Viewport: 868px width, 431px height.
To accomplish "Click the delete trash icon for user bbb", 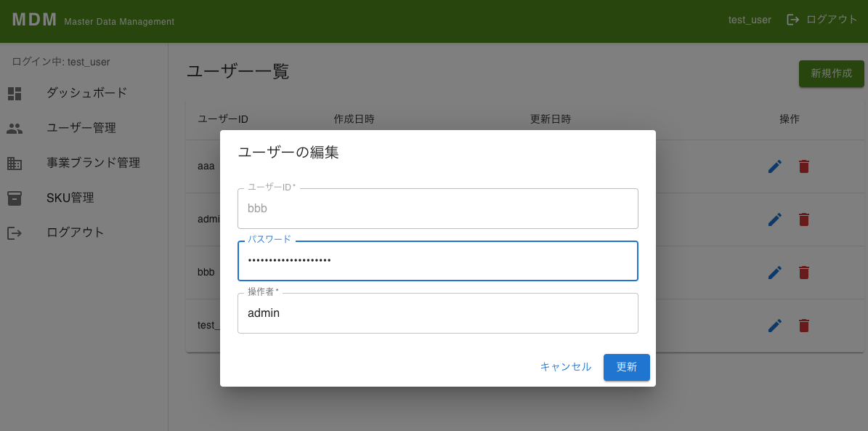I will (x=804, y=273).
